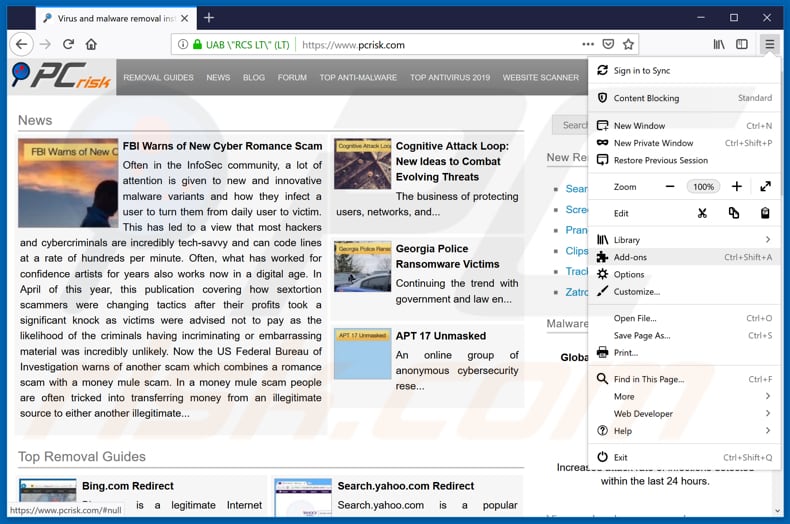This screenshot has width=790, height=524.
Task: Open NEWS nav item
Action: click(x=218, y=78)
